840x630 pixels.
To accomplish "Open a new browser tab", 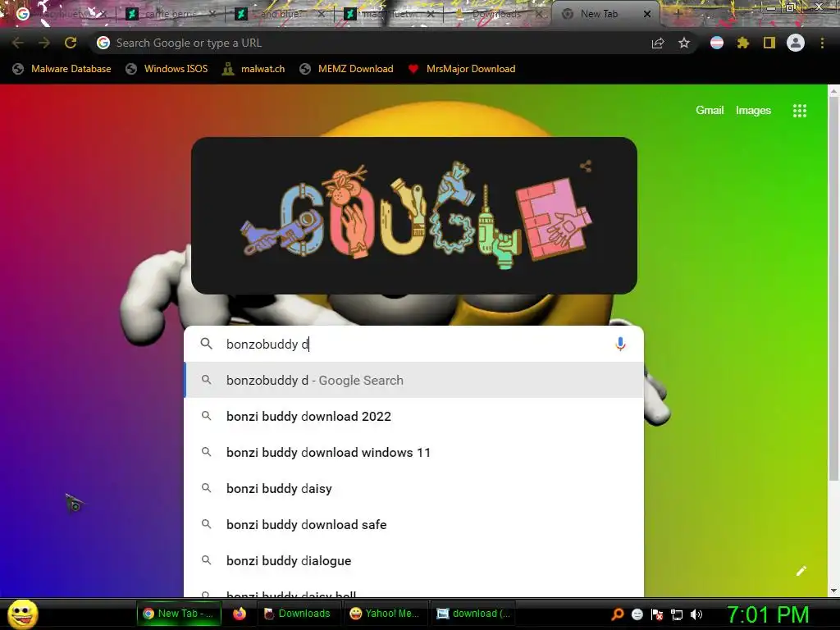I will pyautogui.click(x=678, y=13).
